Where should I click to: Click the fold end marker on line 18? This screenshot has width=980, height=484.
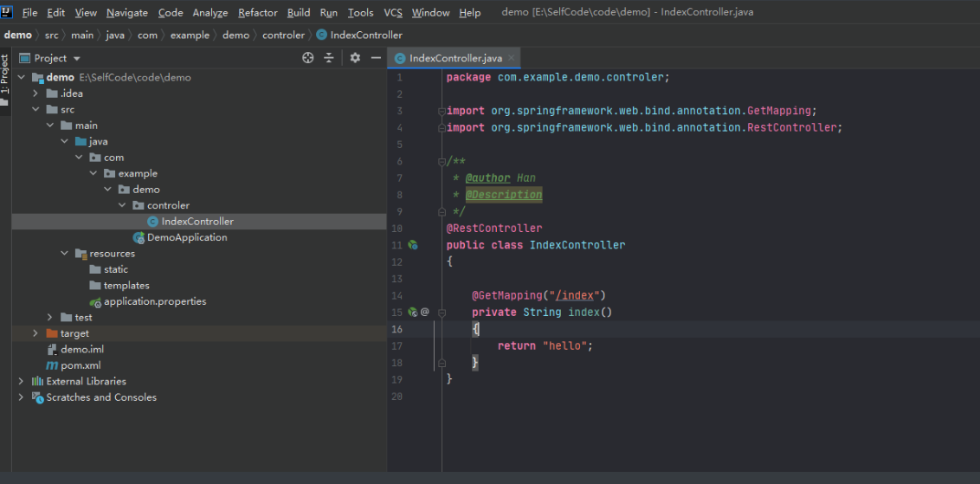(x=442, y=363)
